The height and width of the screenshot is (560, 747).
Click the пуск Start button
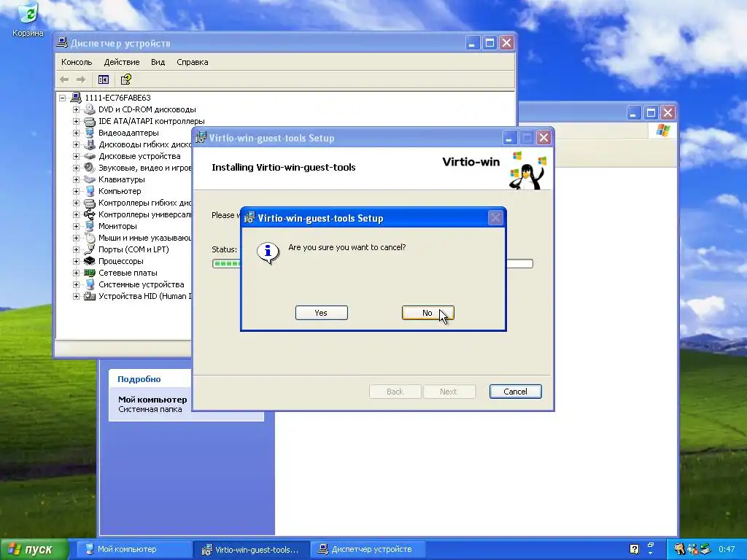tap(34, 550)
